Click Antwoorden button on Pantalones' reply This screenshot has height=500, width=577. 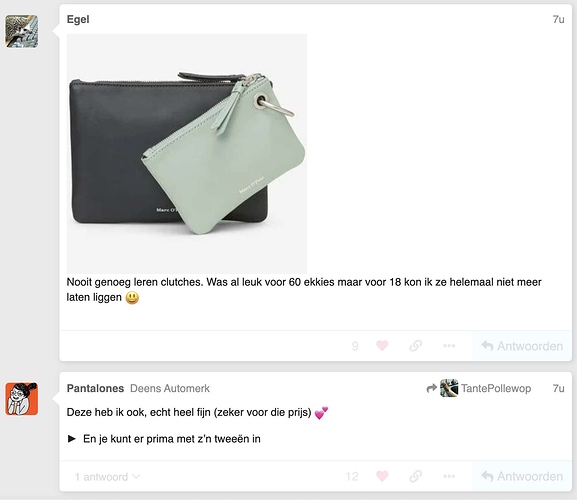(x=522, y=476)
